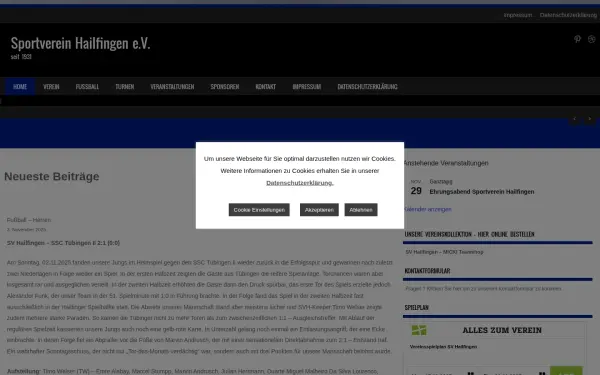Viewport: 600px width, 375px height.
Task: Open the Dribbble icon in the header
Action: click(x=592, y=39)
